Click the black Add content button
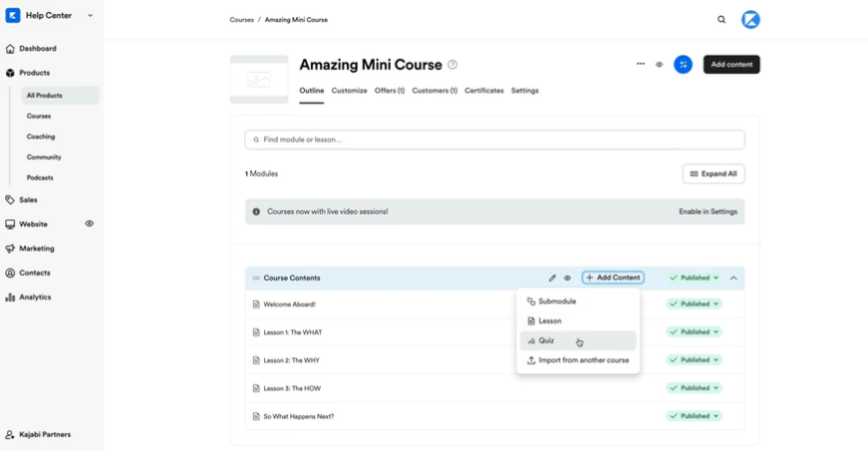The height and width of the screenshot is (451, 868). pyautogui.click(x=731, y=64)
